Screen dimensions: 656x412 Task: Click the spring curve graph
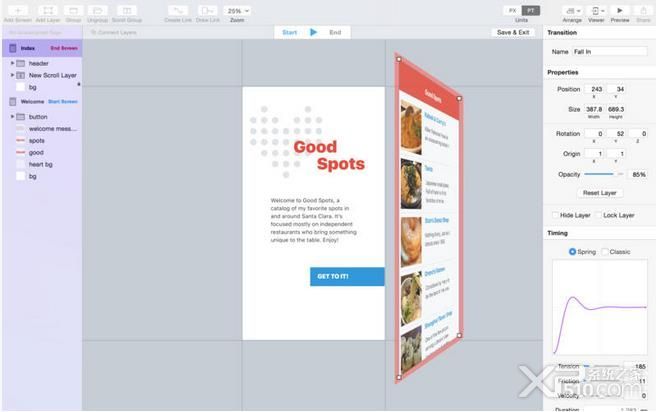tap(600, 307)
